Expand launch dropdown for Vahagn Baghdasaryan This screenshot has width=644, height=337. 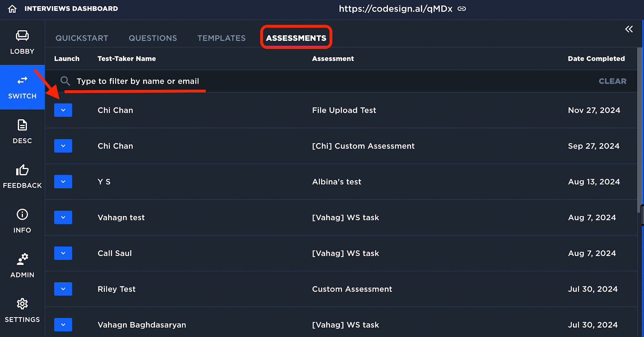click(63, 325)
